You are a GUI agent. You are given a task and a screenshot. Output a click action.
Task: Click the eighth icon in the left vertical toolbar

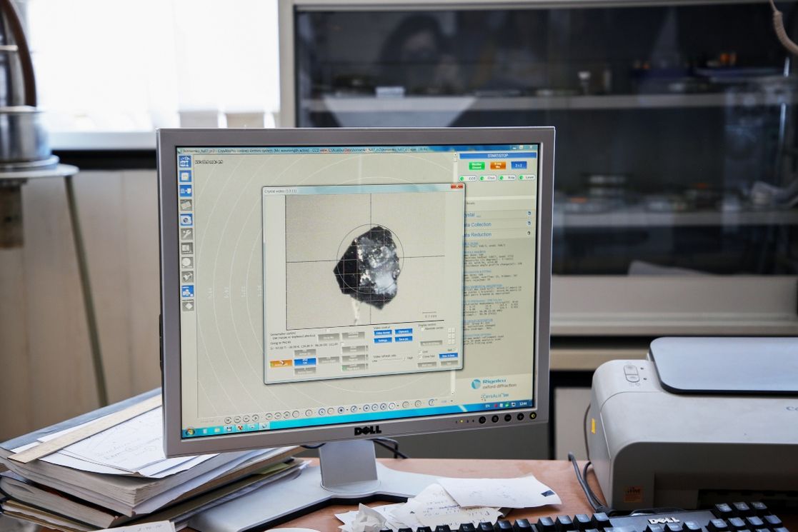187,263
